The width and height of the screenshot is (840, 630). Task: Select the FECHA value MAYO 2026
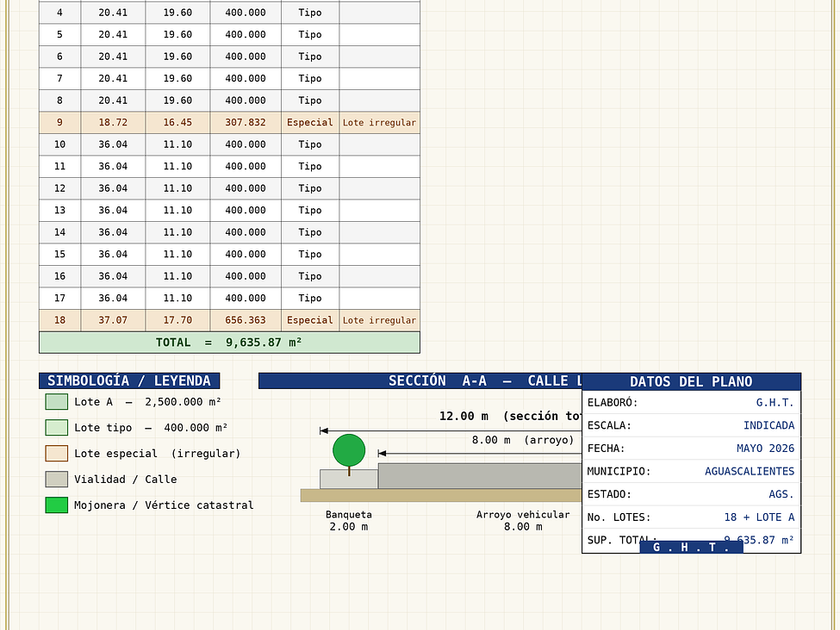pos(765,448)
